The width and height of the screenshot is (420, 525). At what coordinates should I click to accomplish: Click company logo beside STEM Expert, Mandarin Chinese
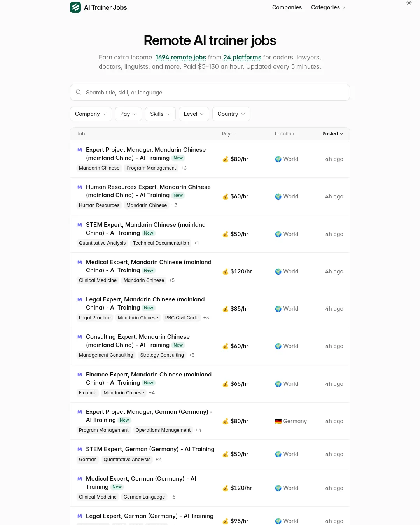point(80,225)
